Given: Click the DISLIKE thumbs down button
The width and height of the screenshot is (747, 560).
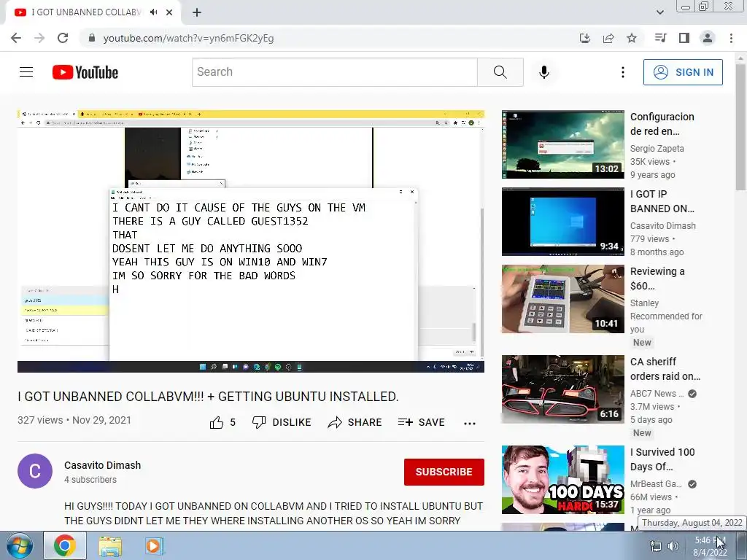Looking at the screenshot, I should click(x=282, y=422).
